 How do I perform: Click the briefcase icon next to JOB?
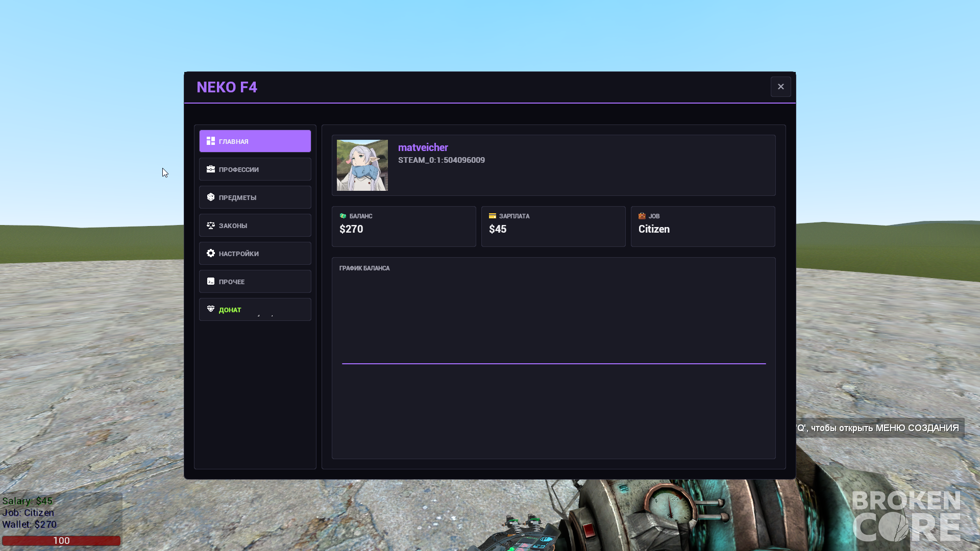point(642,216)
